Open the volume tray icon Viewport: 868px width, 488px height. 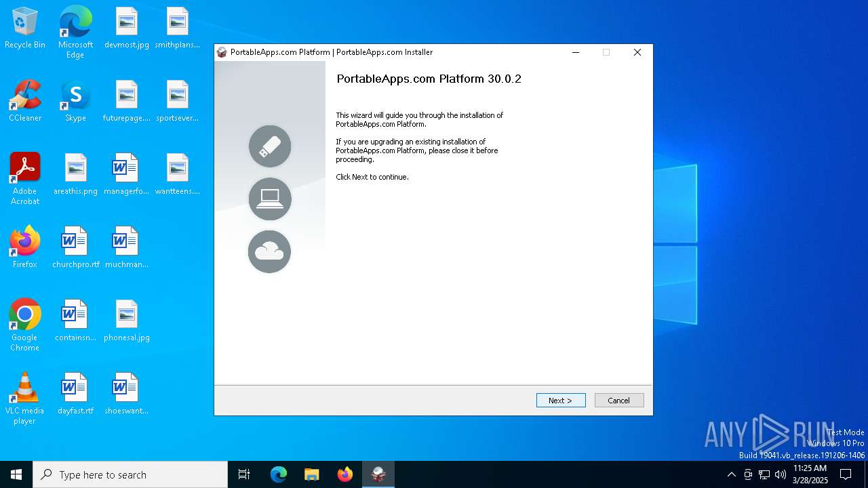point(781,474)
